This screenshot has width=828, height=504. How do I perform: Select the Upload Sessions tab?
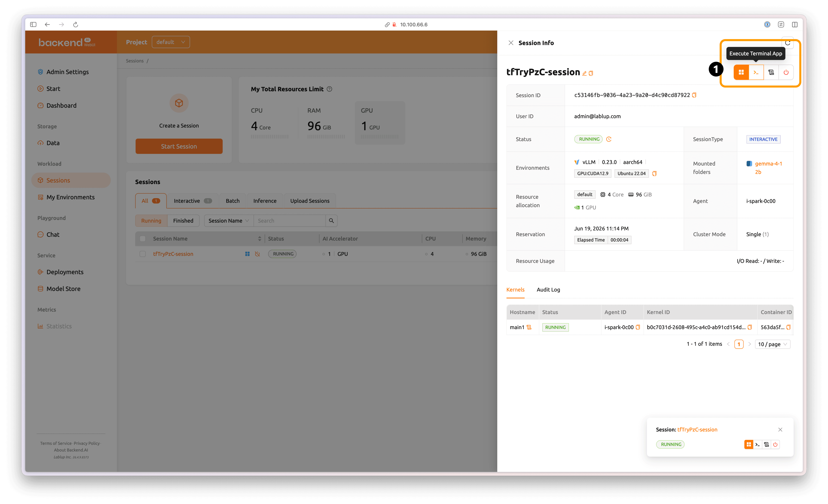point(310,201)
